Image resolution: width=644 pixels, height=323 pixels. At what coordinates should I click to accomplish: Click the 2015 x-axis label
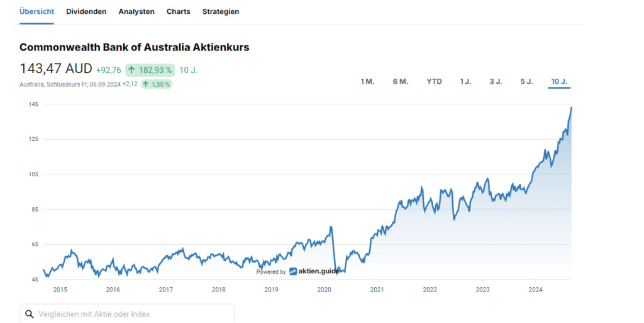click(x=60, y=290)
